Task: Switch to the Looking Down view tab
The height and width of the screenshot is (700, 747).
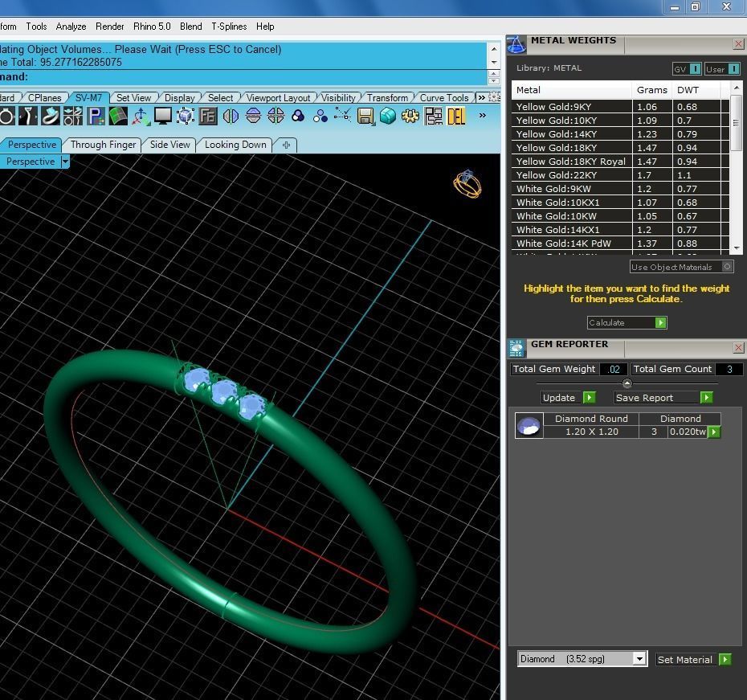Action: click(235, 145)
